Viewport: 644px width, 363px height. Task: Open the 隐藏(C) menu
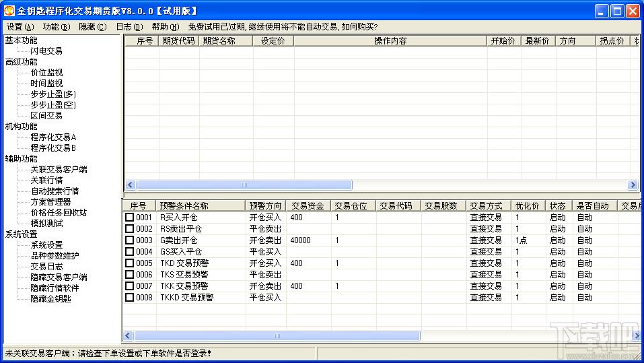point(92,27)
